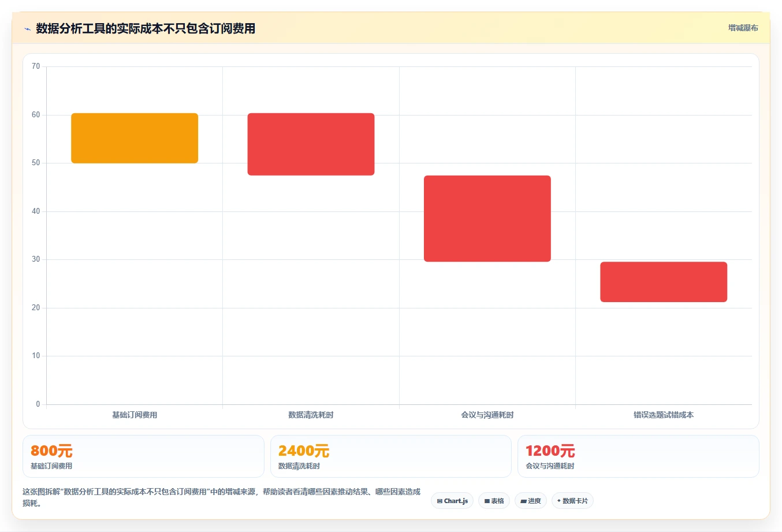Click the 数据清洗耗时 x-axis label
Image resolution: width=782 pixels, height=532 pixels.
click(311, 415)
